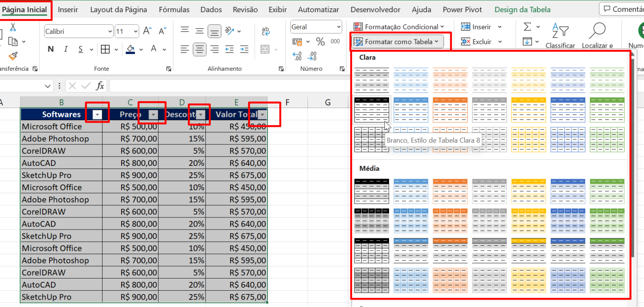
Task: Click the Merge and Center icon
Action: coord(265,49)
